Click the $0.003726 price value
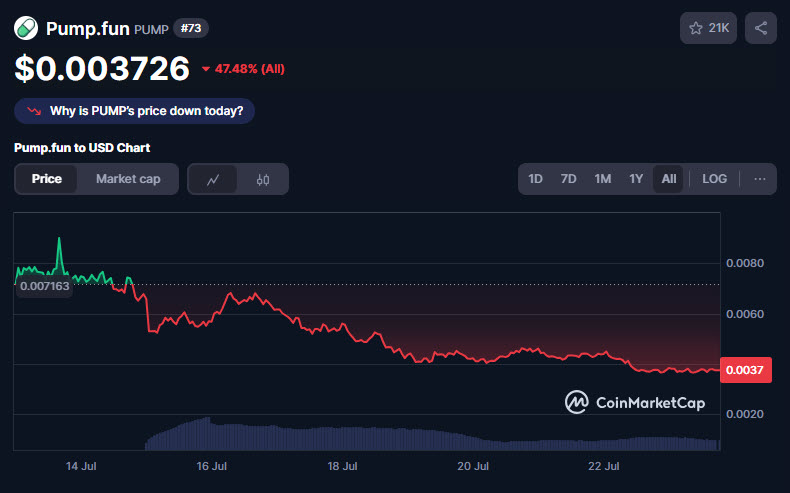 coord(102,68)
